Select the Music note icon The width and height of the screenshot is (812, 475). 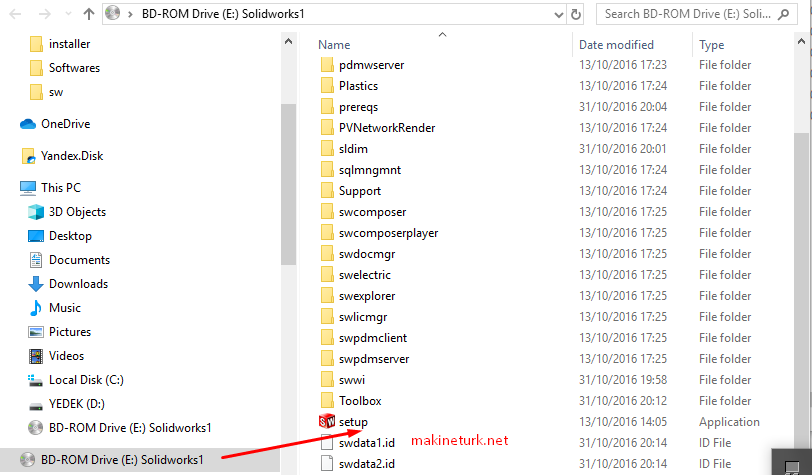(36, 308)
